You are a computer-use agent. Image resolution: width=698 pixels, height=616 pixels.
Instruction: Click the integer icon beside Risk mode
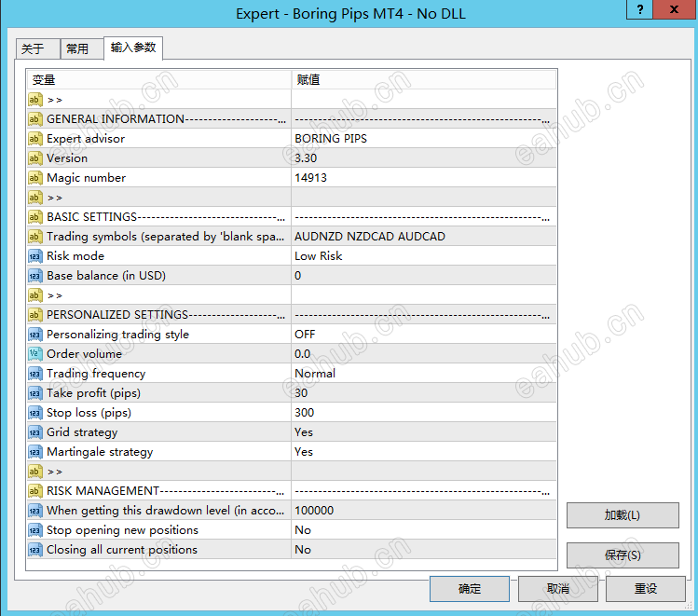[x=35, y=256]
